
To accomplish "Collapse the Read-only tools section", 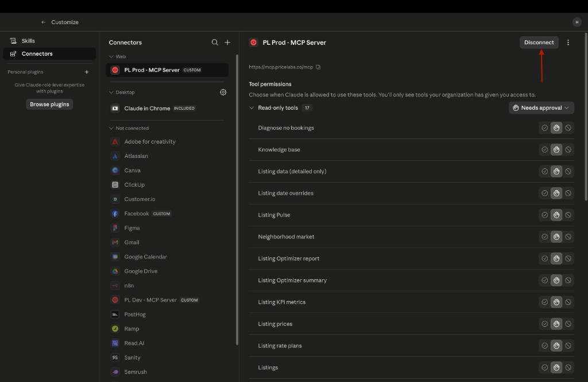I will pos(252,107).
